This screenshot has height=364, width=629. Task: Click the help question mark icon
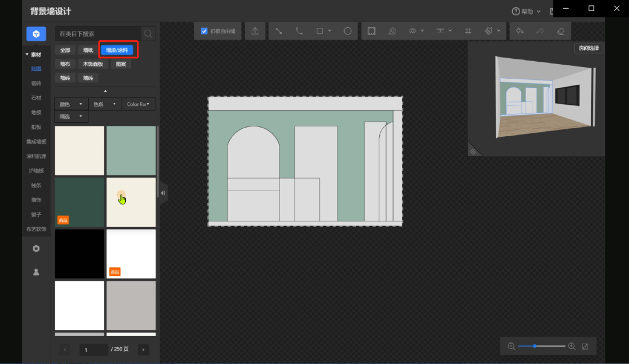516,11
